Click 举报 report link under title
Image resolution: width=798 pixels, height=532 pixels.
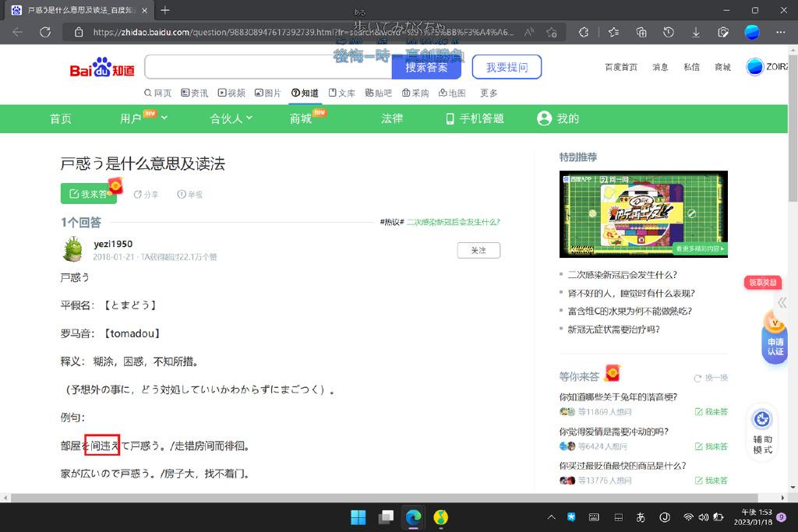tap(190, 194)
